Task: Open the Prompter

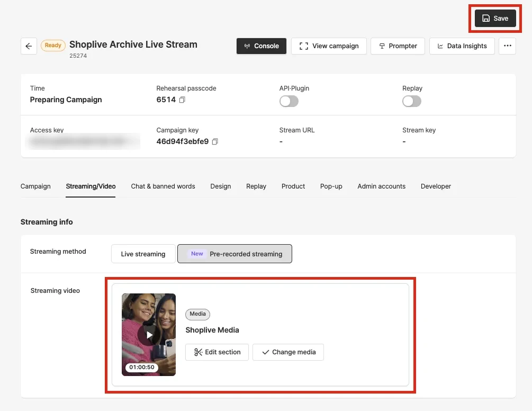Action: click(x=398, y=46)
